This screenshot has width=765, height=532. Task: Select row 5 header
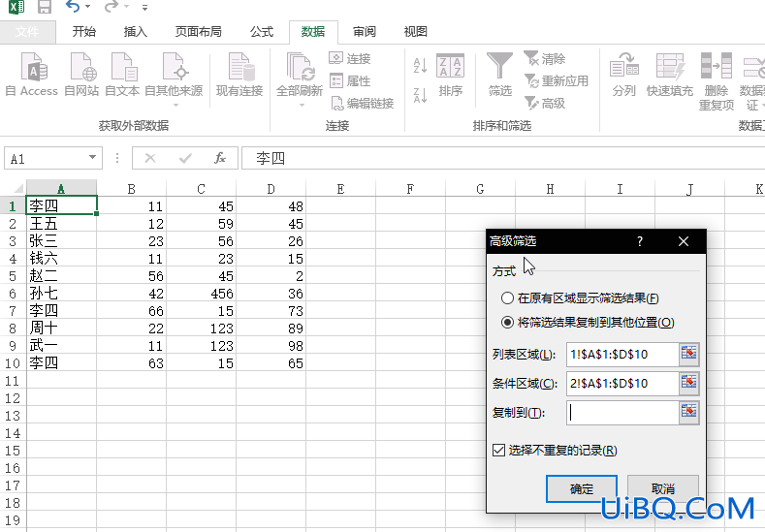[x=13, y=276]
